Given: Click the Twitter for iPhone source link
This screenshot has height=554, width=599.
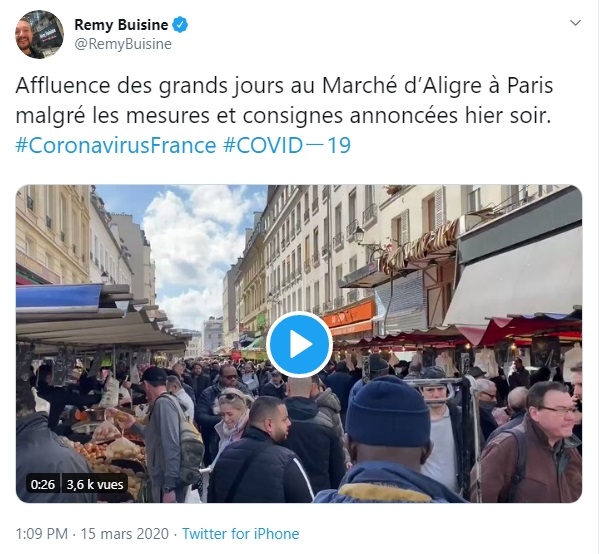Looking at the screenshot, I should (x=240, y=534).
